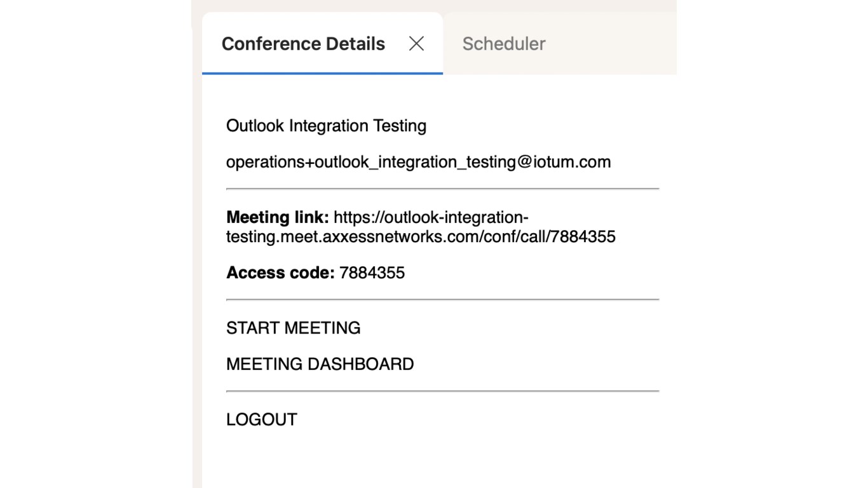This screenshot has height=488, width=868.
Task: Click the operations email address
Action: 418,162
